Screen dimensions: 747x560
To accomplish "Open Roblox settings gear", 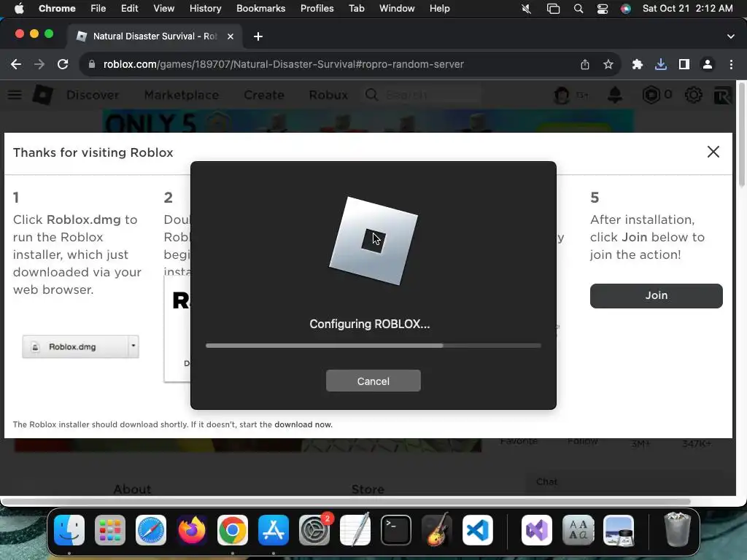I will (693, 96).
